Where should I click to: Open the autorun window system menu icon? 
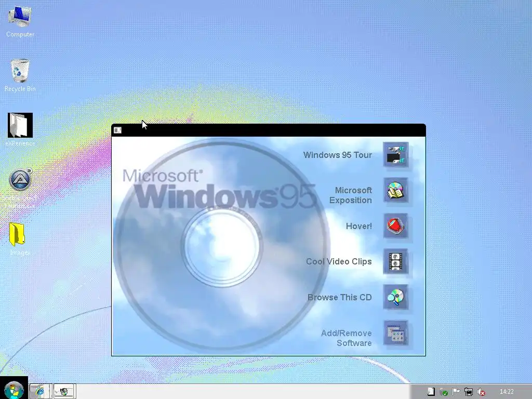pos(118,130)
